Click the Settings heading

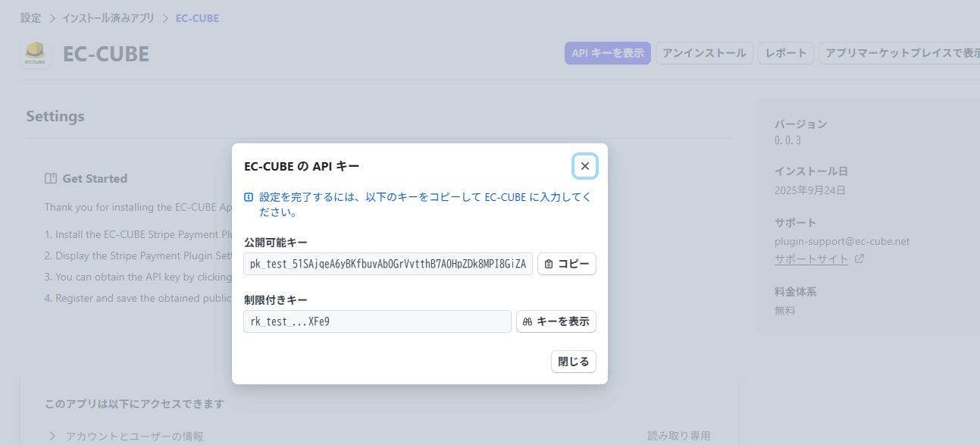(55, 116)
